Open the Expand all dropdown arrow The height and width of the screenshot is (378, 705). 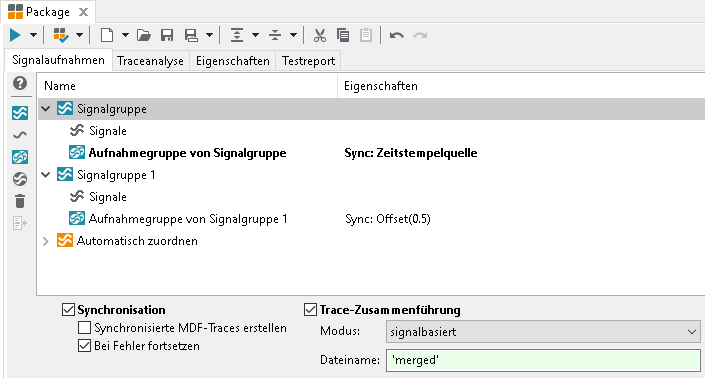pyautogui.click(x=255, y=35)
